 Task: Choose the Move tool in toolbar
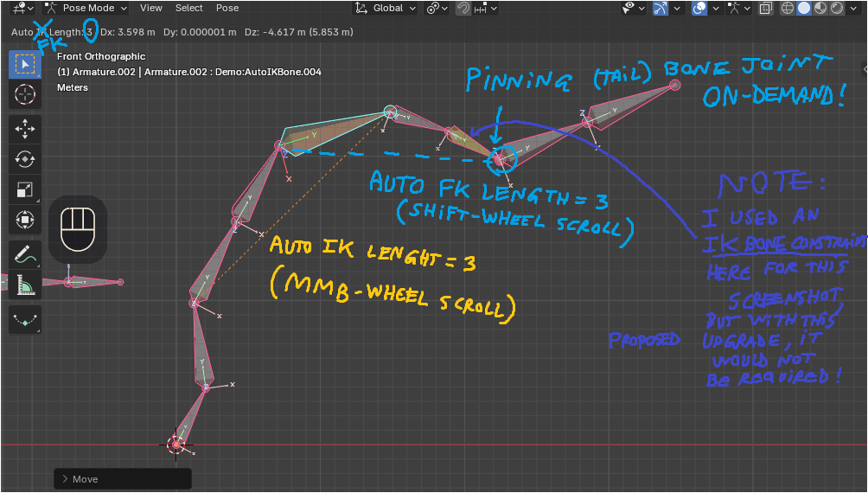tap(25, 129)
